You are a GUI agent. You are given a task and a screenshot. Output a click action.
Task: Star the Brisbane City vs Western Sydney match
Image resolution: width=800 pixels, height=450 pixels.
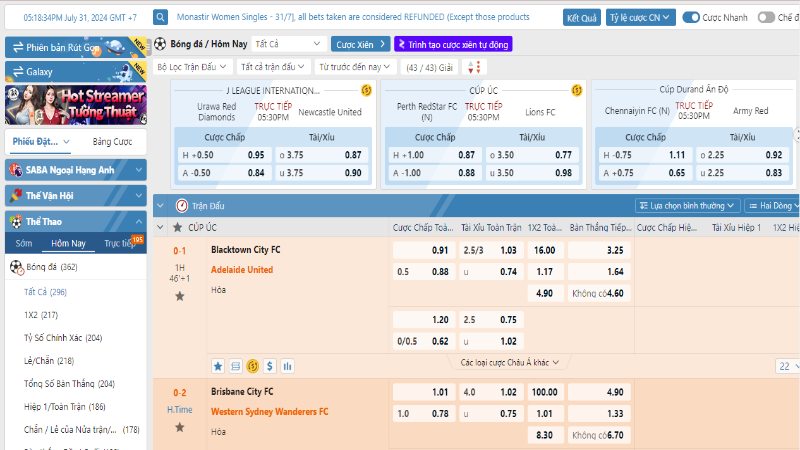179,427
